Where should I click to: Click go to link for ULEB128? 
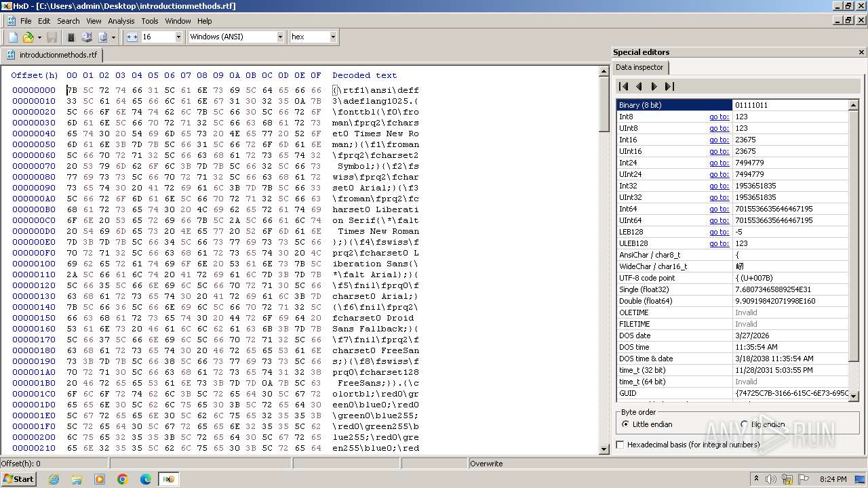(x=719, y=243)
